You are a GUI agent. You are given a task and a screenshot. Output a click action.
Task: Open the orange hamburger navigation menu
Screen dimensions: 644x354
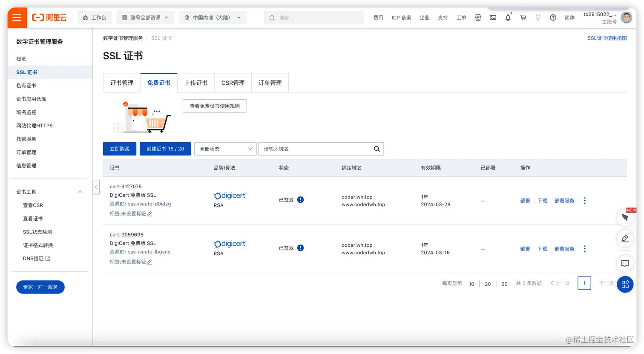coord(17,17)
